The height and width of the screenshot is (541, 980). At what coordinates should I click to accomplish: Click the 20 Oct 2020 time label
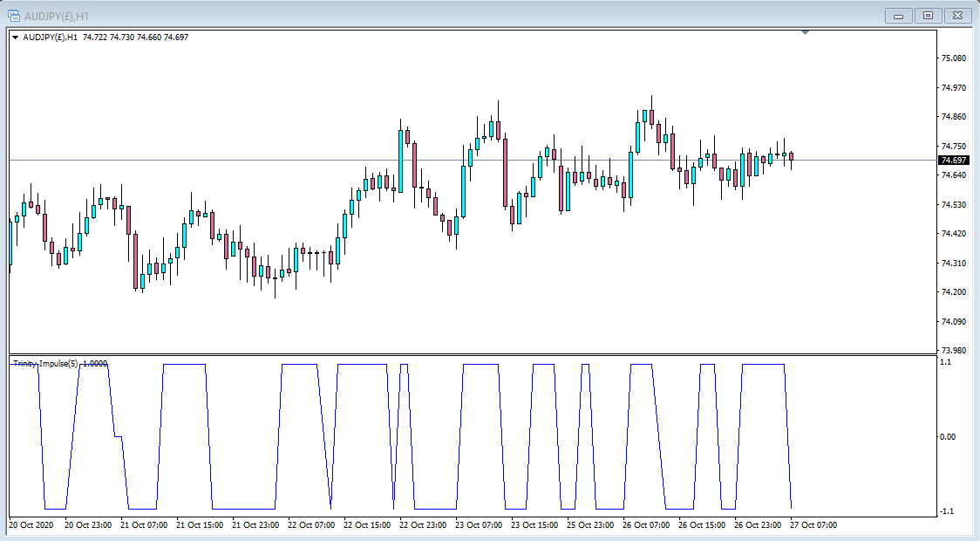31,525
